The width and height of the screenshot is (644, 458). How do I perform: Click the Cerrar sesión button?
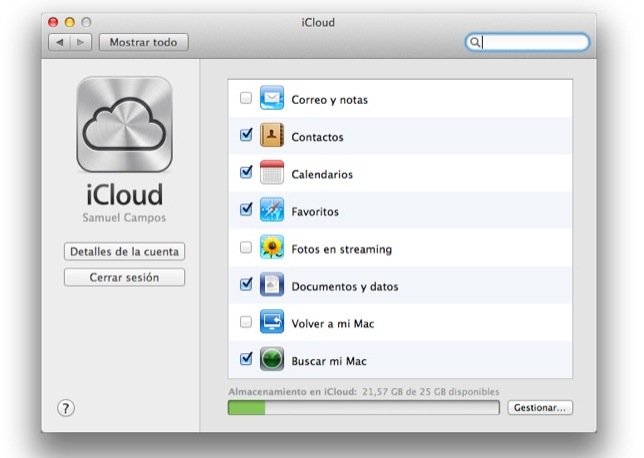click(125, 277)
